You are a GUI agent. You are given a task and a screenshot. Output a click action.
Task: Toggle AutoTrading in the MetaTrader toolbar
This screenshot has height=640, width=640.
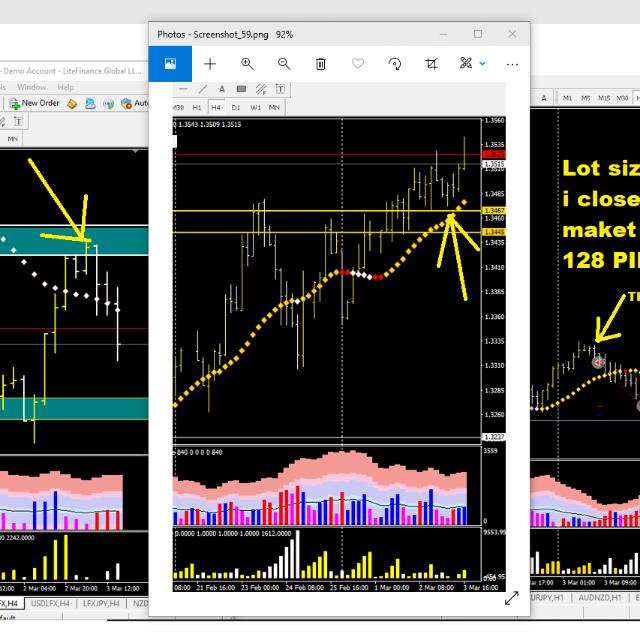click(x=134, y=104)
